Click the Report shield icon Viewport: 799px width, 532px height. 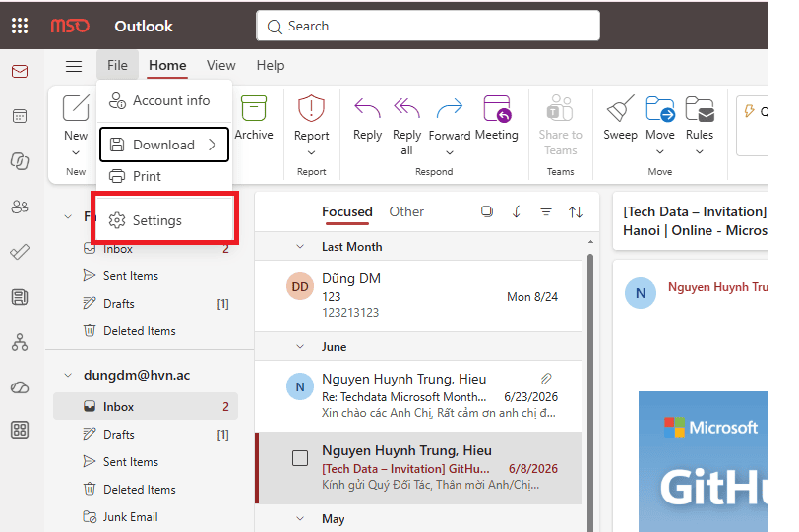coord(311,108)
